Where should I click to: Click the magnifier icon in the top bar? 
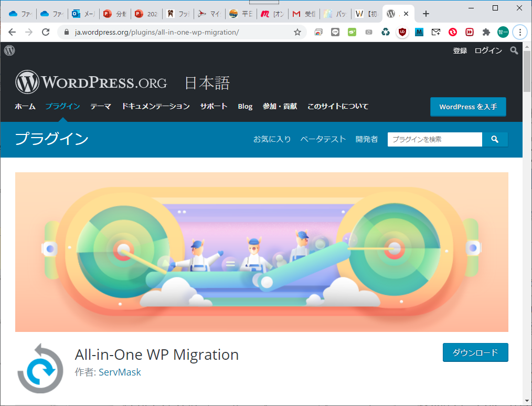click(x=514, y=50)
